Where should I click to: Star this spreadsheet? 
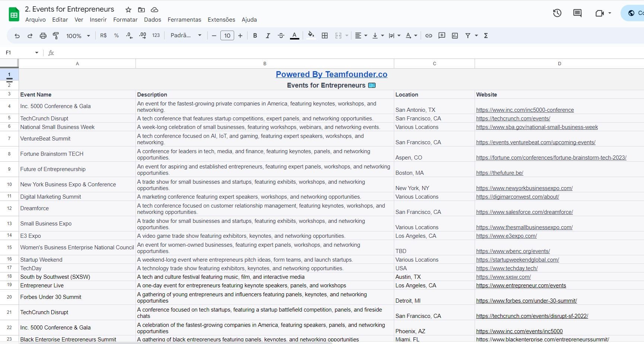pos(128,10)
